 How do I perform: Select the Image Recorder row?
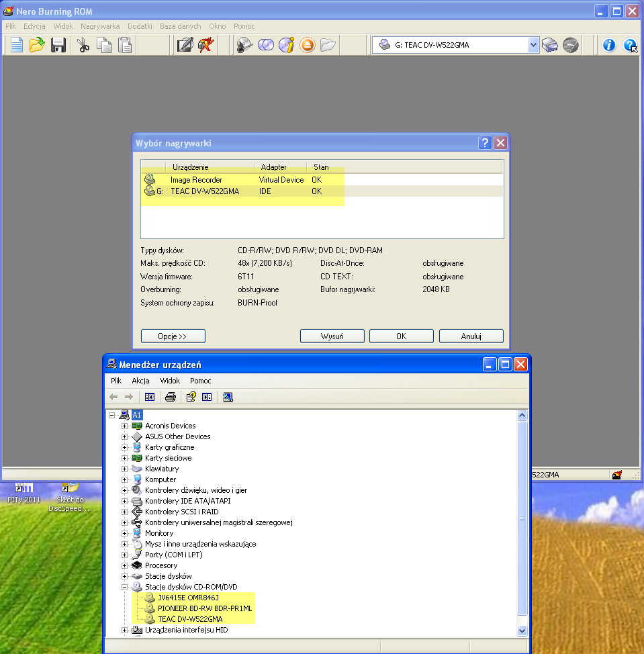tap(322, 180)
